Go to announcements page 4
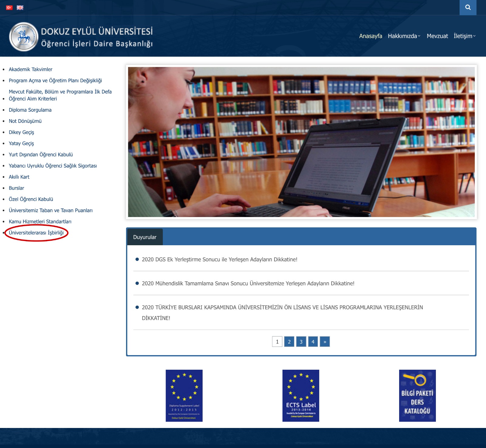The image size is (486, 448). coord(313,342)
